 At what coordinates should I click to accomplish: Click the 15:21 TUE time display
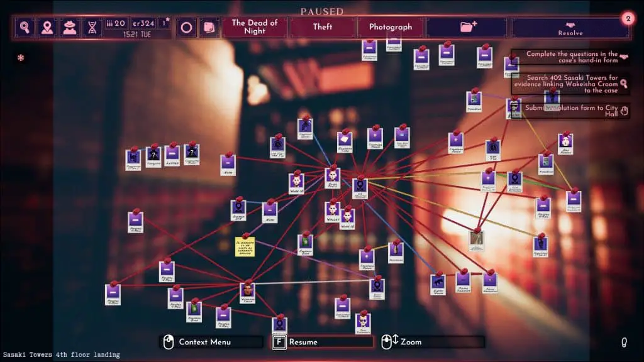pos(137,34)
